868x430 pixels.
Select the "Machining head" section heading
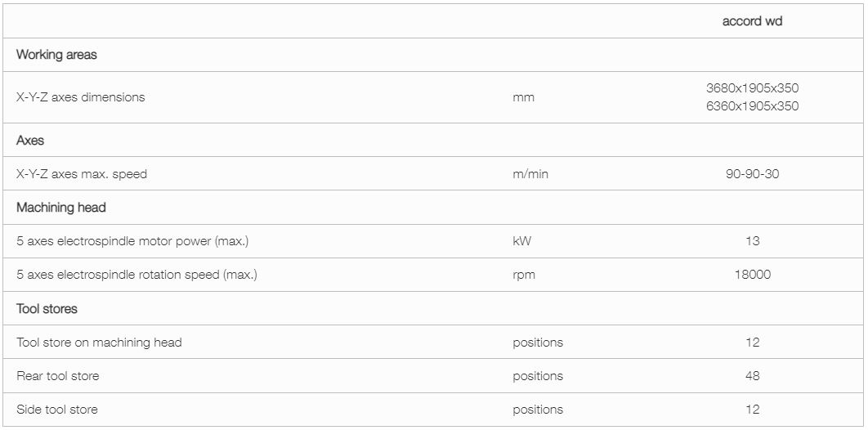[61, 208]
